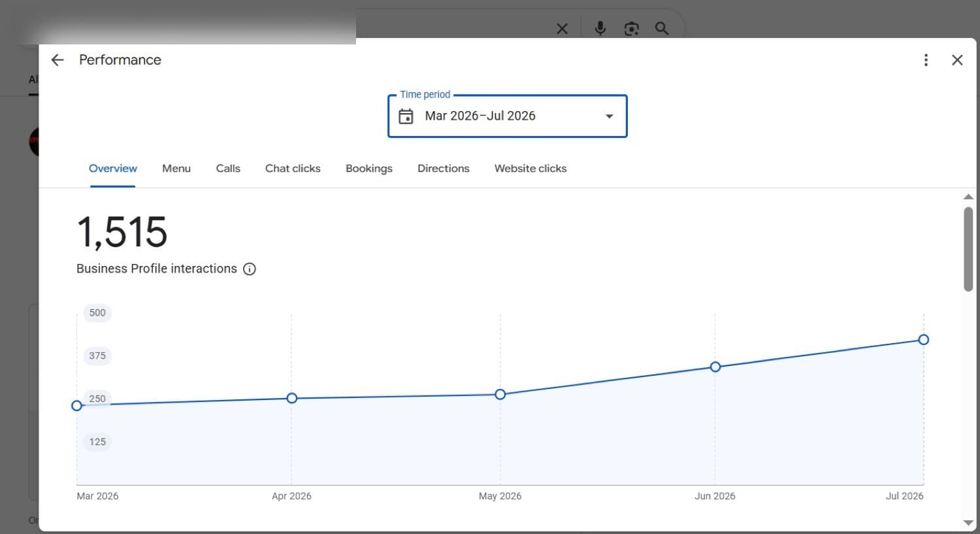Start voice search with the microphone icon
The width and height of the screenshot is (980, 534).
click(600, 28)
